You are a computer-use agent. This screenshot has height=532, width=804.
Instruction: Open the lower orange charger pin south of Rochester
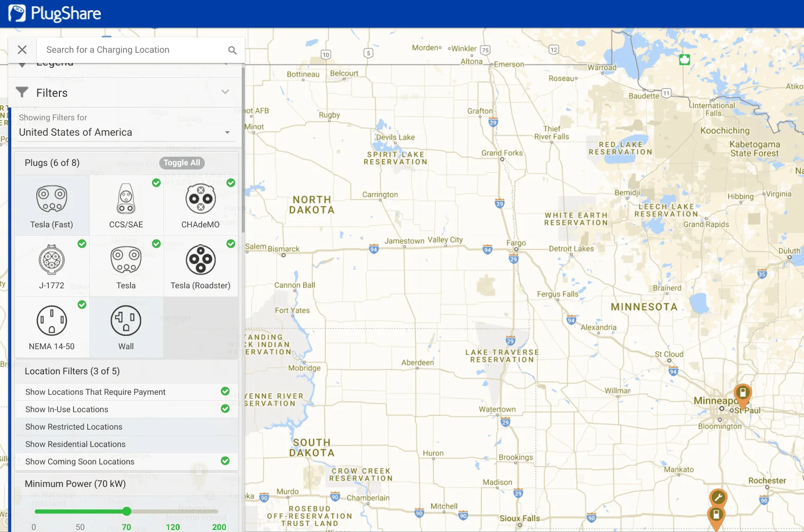(716, 517)
